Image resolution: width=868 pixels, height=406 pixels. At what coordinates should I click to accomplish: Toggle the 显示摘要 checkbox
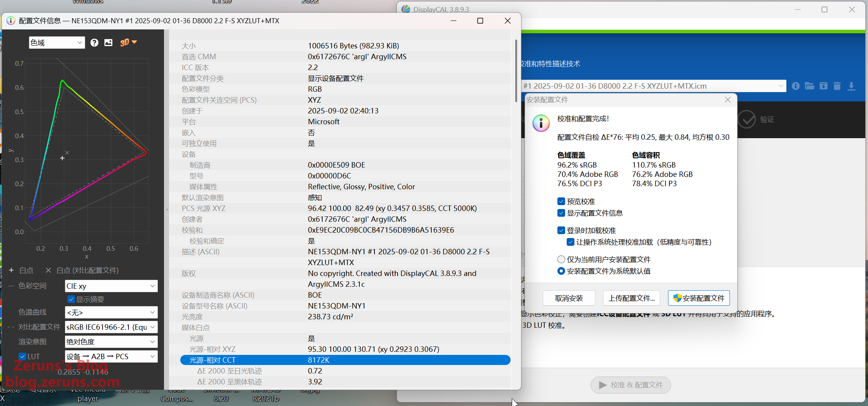(x=71, y=299)
